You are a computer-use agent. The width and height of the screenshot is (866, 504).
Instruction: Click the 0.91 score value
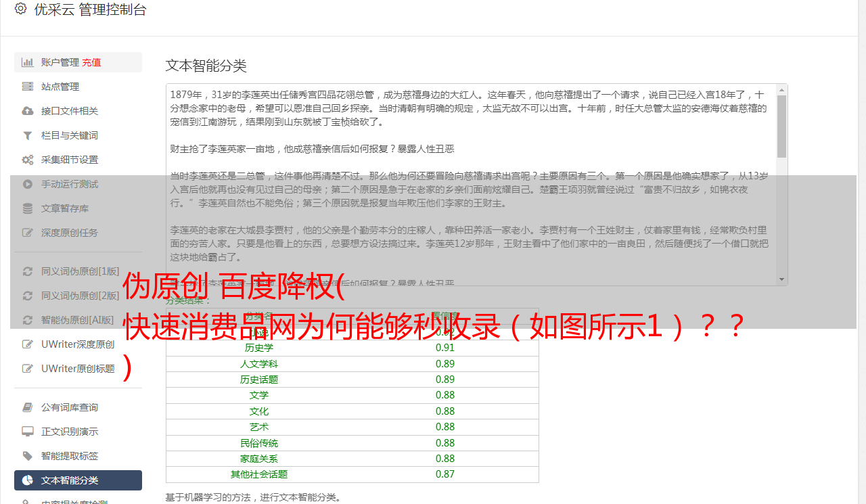[445, 348]
